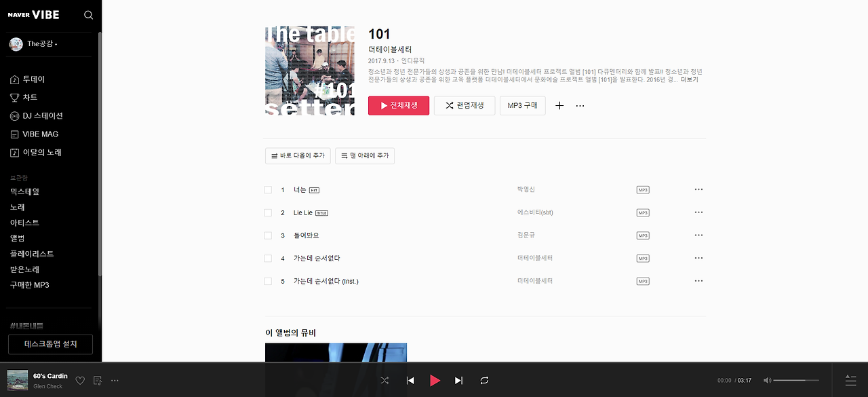Go to 투데이 in sidebar

28,79
